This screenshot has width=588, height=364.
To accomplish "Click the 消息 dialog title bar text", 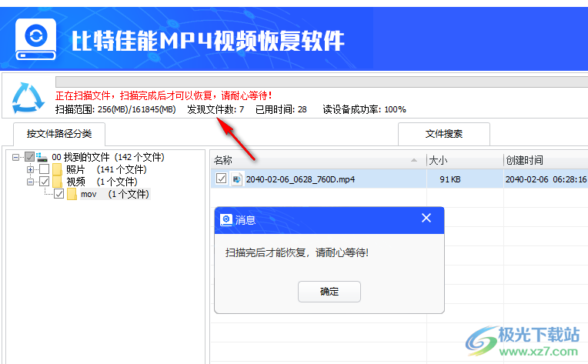I will tap(246, 220).
